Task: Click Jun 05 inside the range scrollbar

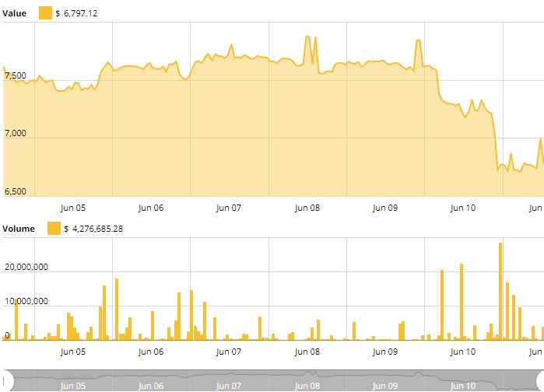Action: pos(73,386)
